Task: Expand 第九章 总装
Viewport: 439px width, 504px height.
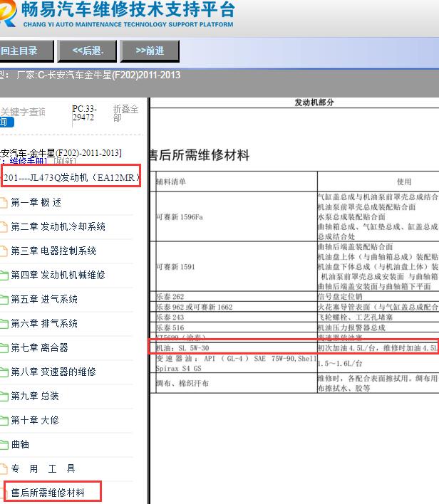Action: (x=35, y=396)
